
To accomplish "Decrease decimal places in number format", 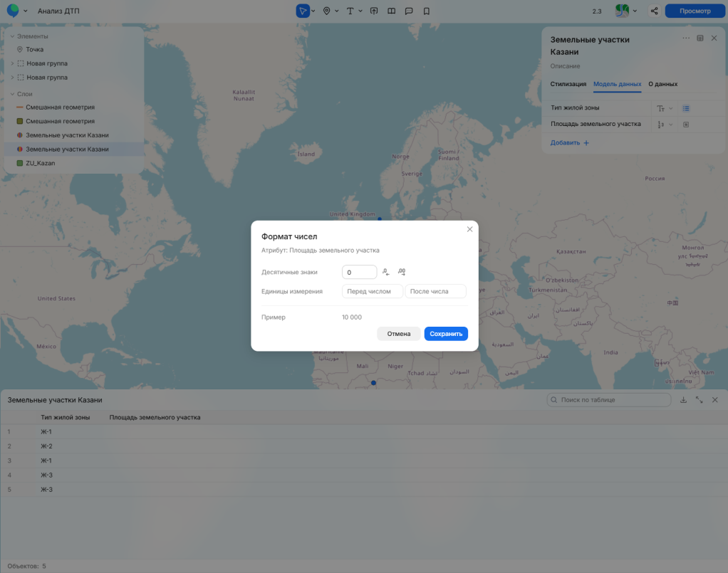I will tap(385, 272).
